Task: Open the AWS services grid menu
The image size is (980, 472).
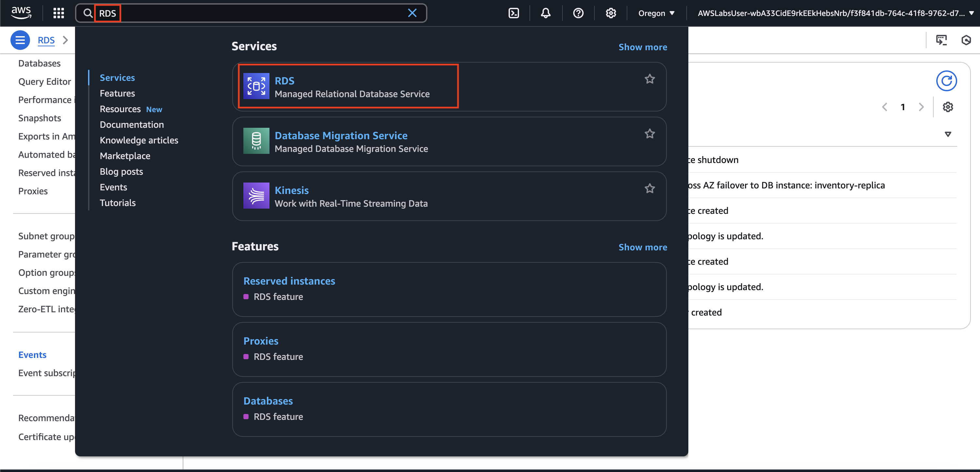Action: 58,13
